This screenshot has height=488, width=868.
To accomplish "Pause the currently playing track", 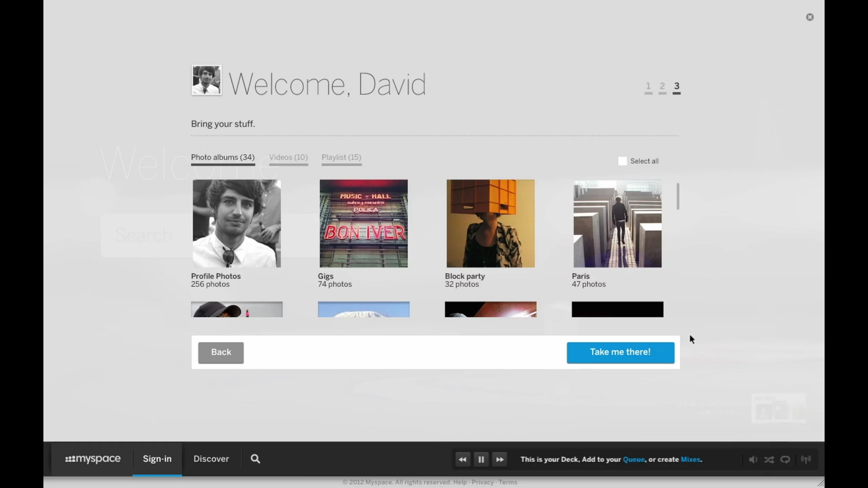I will coord(481,459).
